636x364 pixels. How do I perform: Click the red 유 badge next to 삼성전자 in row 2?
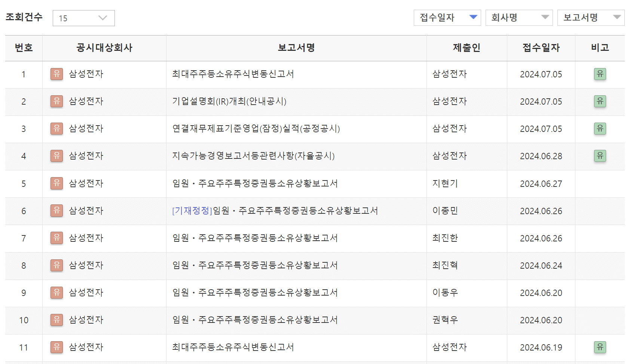click(x=56, y=102)
